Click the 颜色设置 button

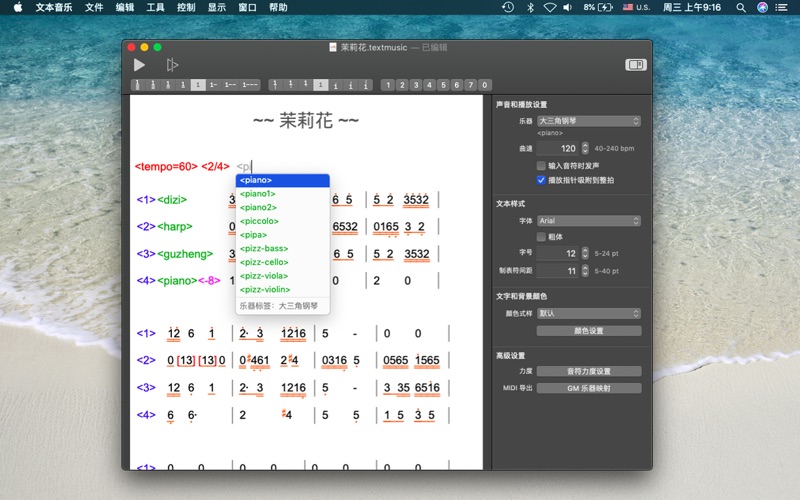588,330
